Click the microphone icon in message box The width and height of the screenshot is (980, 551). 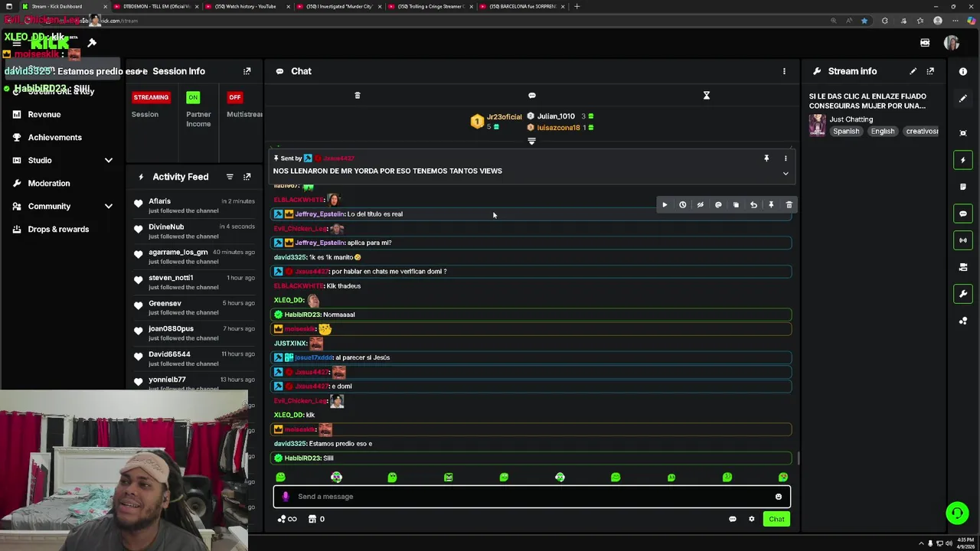(x=286, y=497)
